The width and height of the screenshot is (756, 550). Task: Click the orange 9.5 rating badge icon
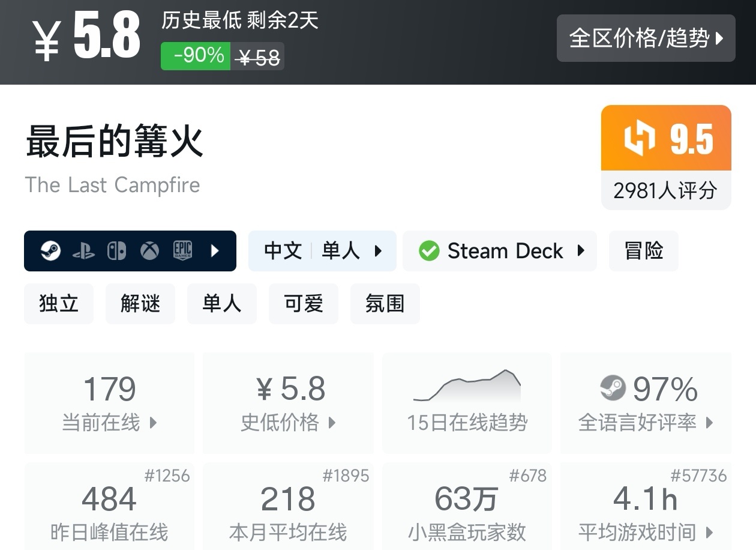[x=641, y=137]
